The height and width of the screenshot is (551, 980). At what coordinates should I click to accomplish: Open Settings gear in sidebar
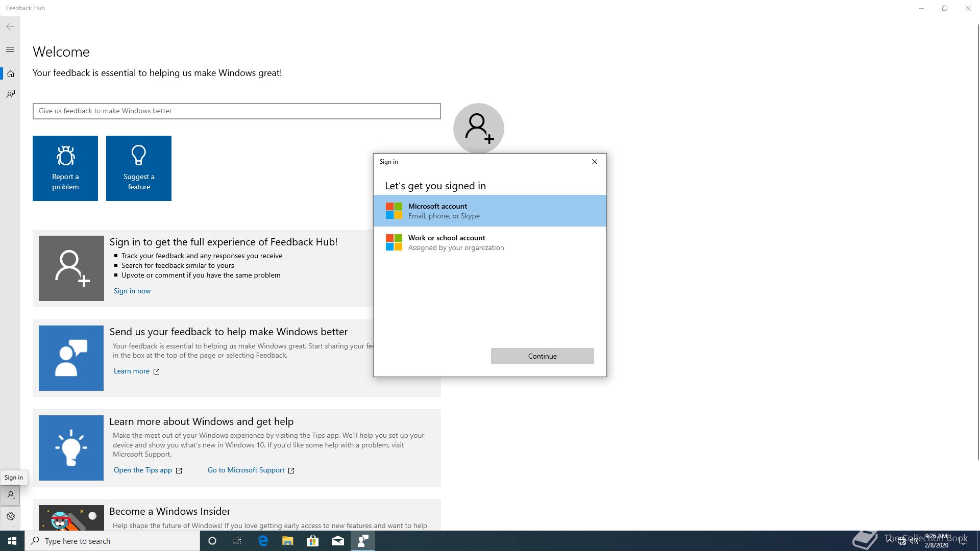click(x=10, y=516)
